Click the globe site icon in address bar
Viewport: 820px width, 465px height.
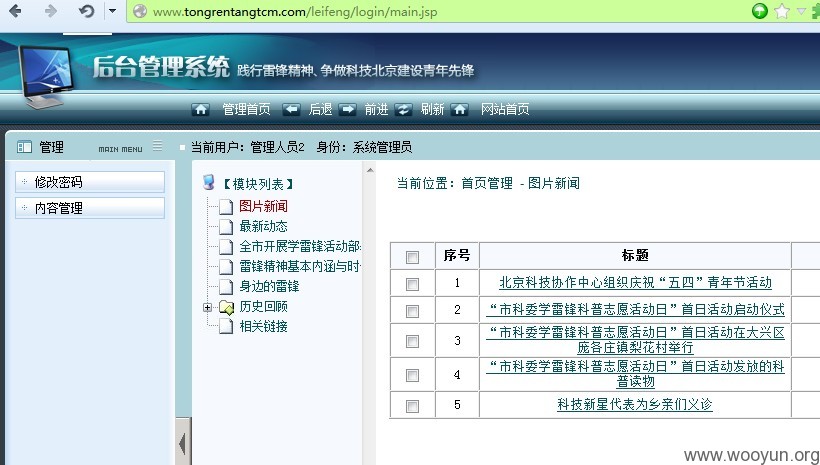(x=140, y=11)
